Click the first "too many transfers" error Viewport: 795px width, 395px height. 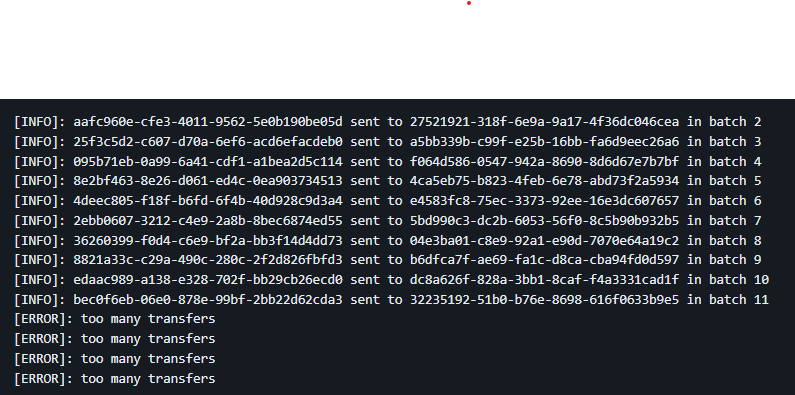[148, 319]
